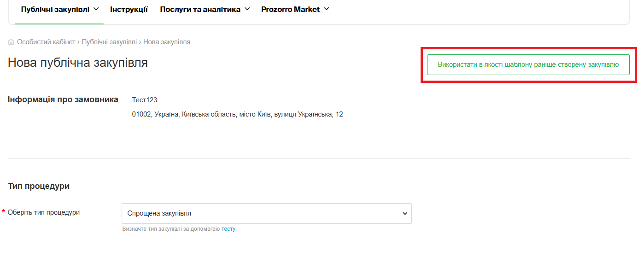Click the Послуги та аналітика menu label

[x=200, y=9]
